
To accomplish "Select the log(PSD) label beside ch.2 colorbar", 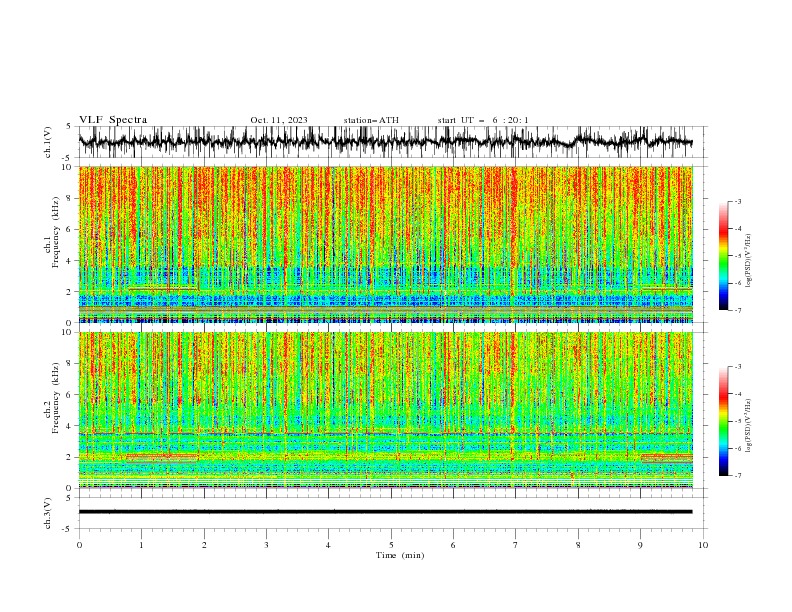I will coord(749,426).
